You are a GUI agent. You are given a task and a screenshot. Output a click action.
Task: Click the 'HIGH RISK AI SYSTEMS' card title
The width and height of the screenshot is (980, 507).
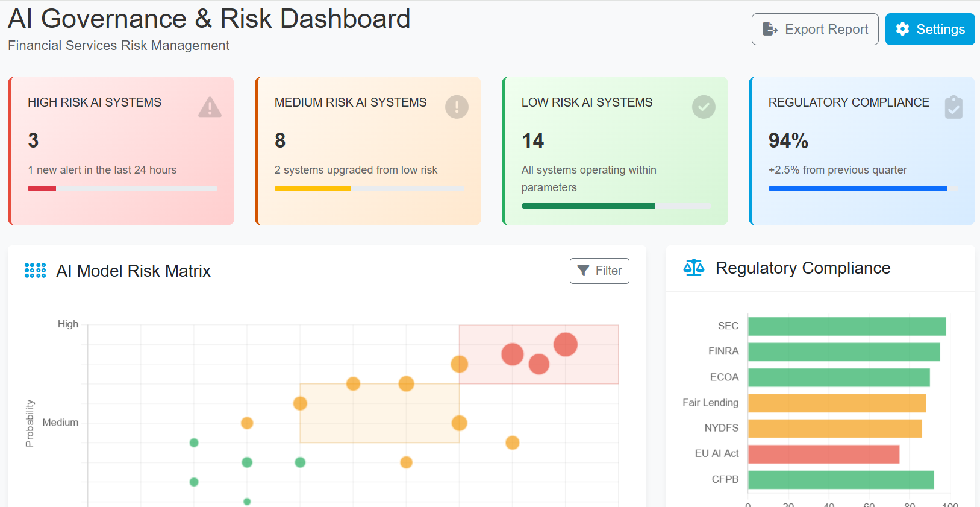coord(95,102)
